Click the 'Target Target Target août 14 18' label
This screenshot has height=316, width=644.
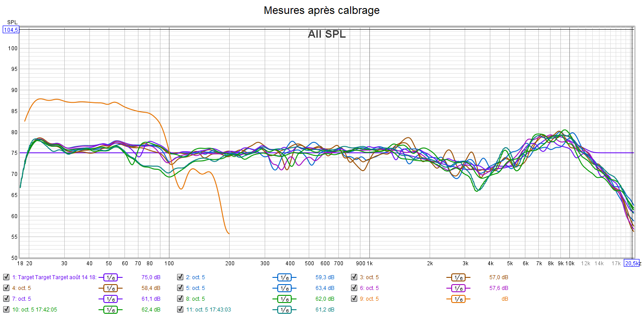(54, 277)
